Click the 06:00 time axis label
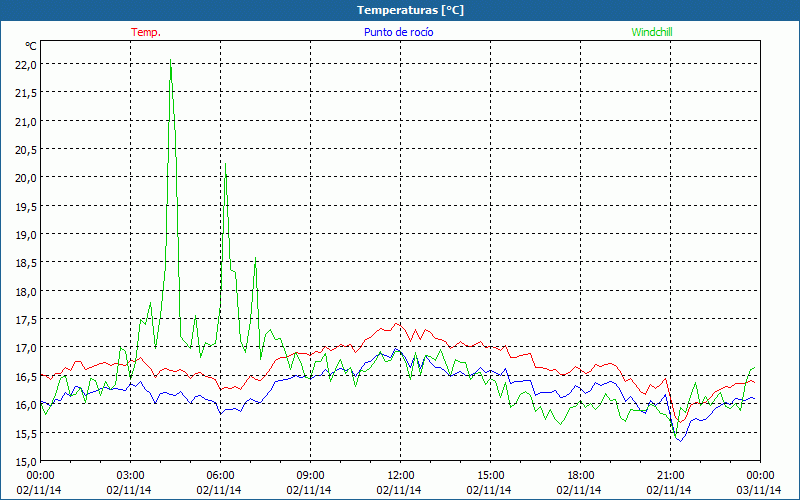Image resolution: width=800 pixels, height=500 pixels. pyautogui.click(x=220, y=476)
